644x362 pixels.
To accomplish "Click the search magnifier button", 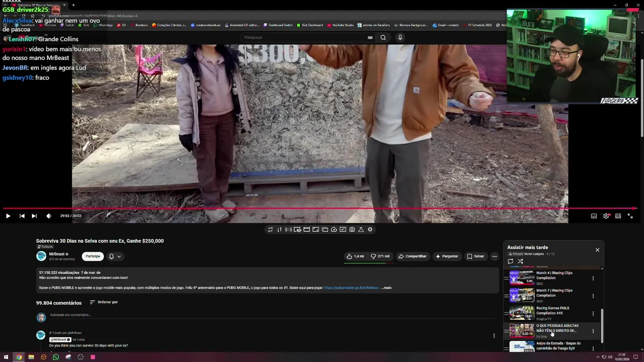I will (383, 37).
